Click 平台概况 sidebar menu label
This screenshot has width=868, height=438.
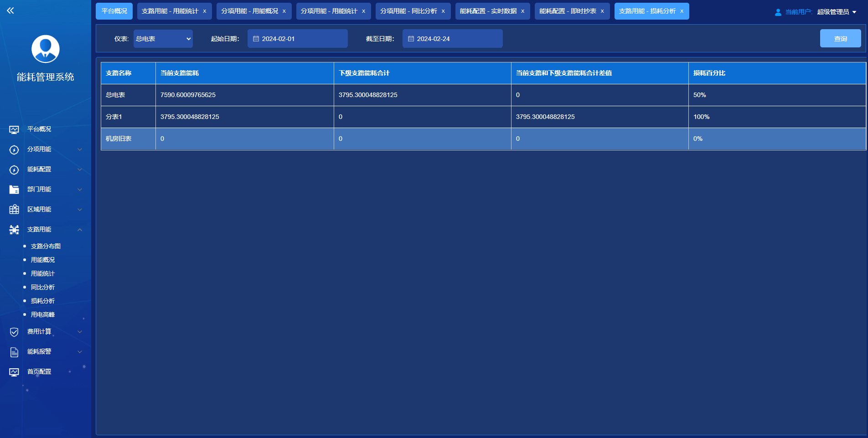(39, 129)
